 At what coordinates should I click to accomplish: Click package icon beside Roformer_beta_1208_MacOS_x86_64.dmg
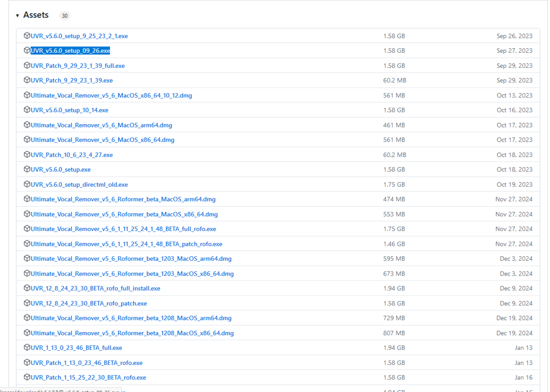[27, 333]
